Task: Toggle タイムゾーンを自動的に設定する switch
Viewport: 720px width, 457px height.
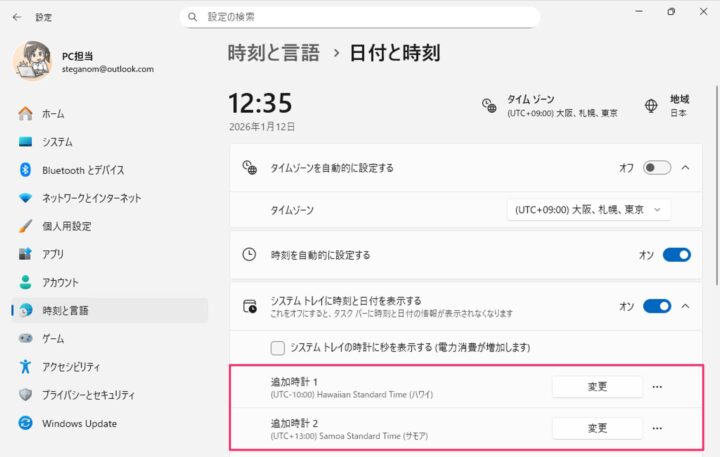Action: coord(656,167)
